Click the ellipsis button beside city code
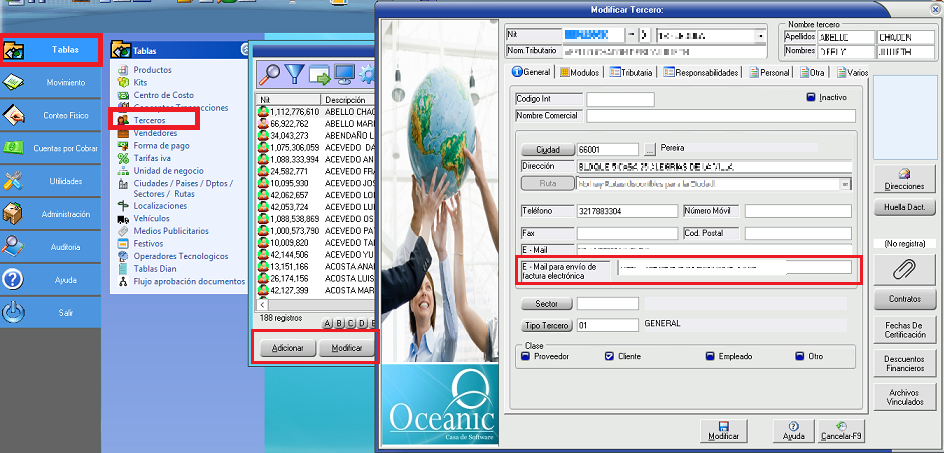The width and height of the screenshot is (944, 453). coord(649,149)
